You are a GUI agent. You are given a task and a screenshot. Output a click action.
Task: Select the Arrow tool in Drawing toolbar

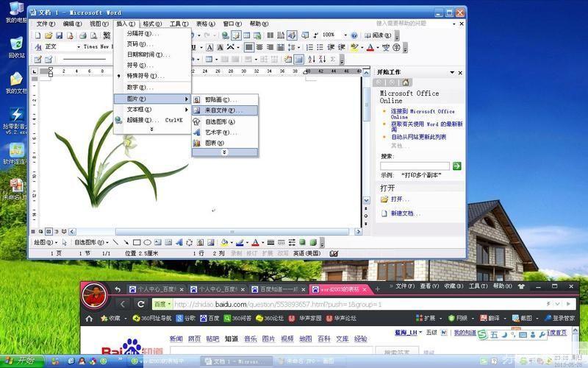pyautogui.click(x=126, y=242)
